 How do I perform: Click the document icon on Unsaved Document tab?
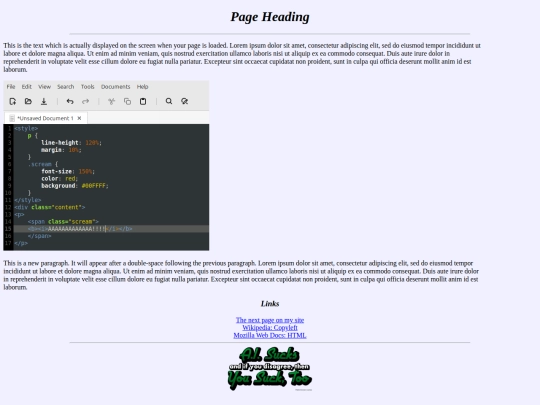click(x=12, y=118)
